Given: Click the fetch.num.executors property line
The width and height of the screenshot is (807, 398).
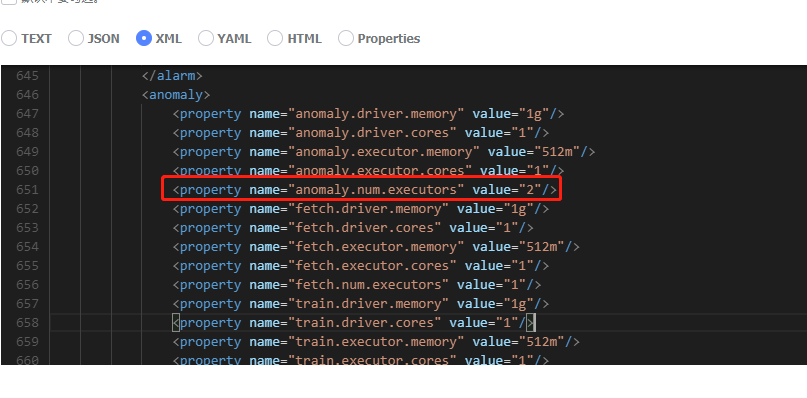Looking at the screenshot, I should click(357, 285).
